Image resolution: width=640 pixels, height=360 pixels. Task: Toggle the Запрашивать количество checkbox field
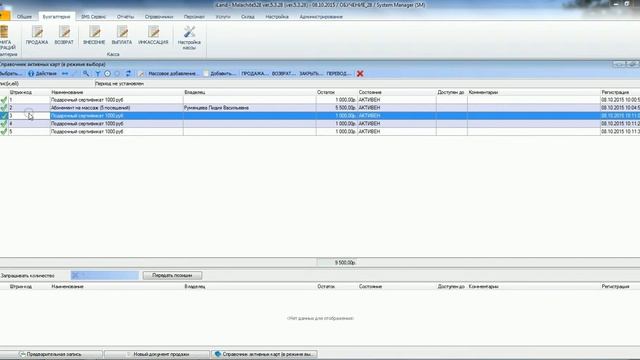coord(105,276)
